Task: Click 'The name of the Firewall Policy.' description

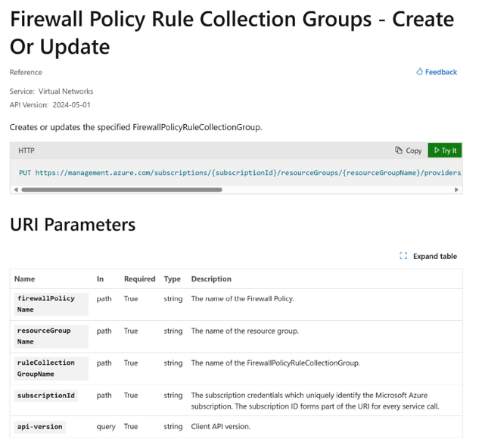Action: 242,299
